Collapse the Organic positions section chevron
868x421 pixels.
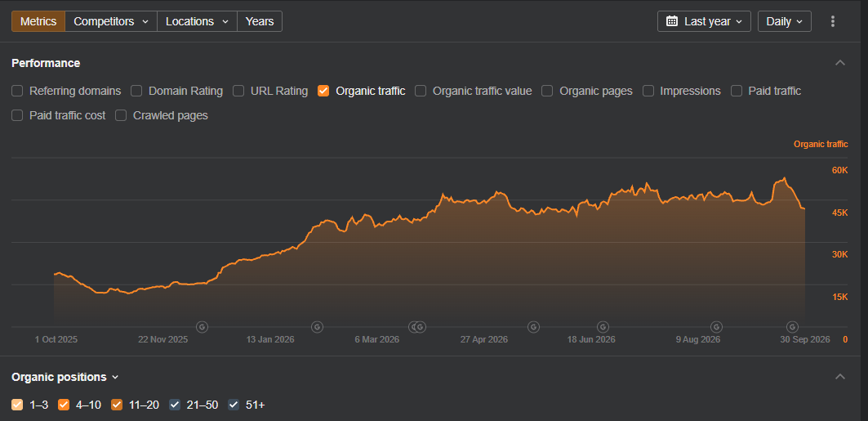(x=839, y=377)
